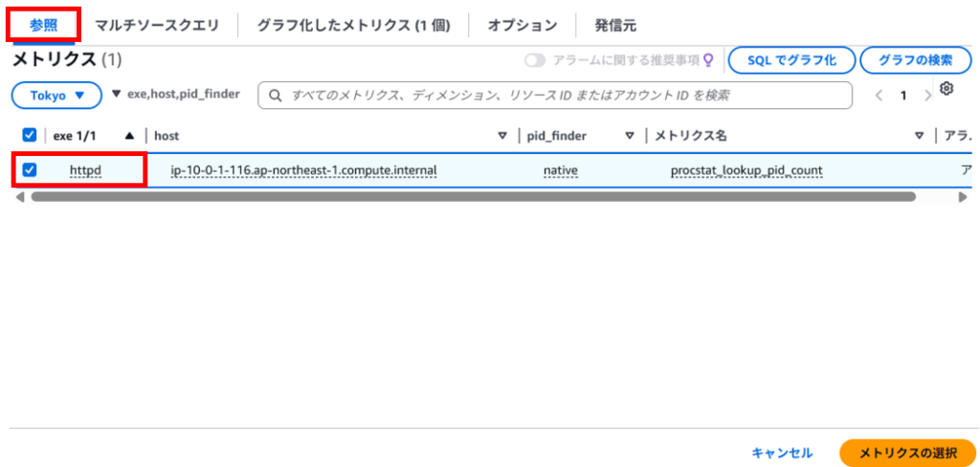Toggle the select-all header checkbox

(x=30, y=135)
